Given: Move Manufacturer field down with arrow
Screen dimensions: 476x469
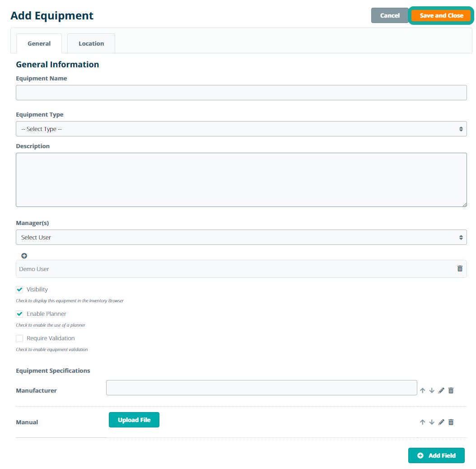Looking at the screenshot, I should click(x=432, y=390).
